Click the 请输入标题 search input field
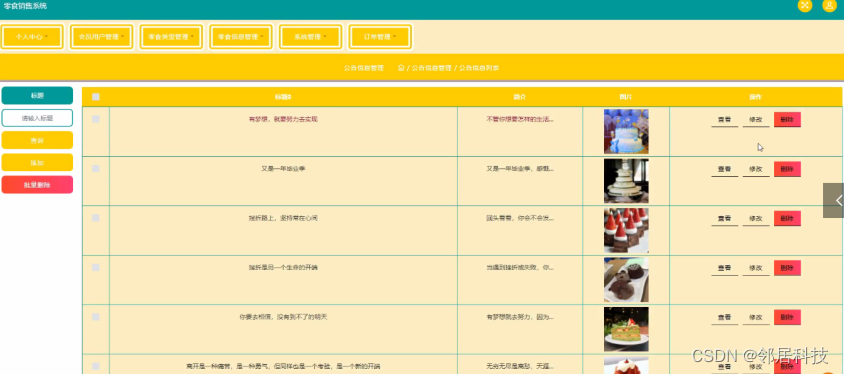844x374 pixels. (x=37, y=118)
